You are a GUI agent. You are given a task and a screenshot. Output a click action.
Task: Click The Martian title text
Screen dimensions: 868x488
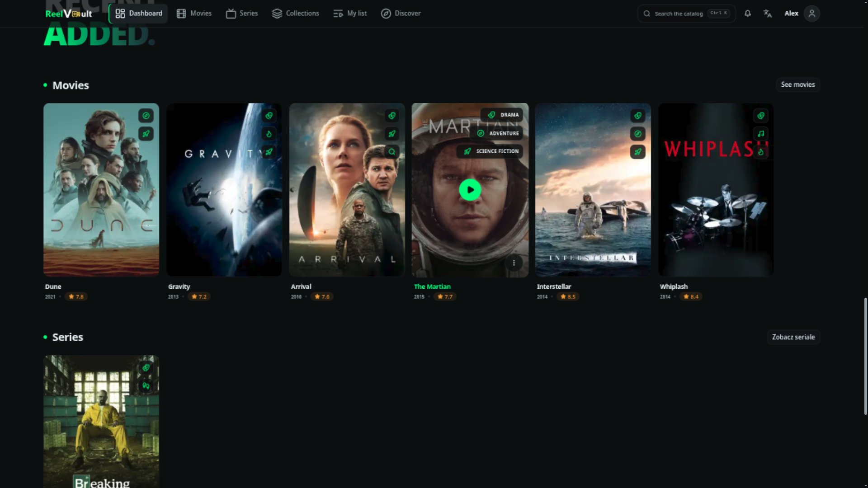click(x=432, y=286)
